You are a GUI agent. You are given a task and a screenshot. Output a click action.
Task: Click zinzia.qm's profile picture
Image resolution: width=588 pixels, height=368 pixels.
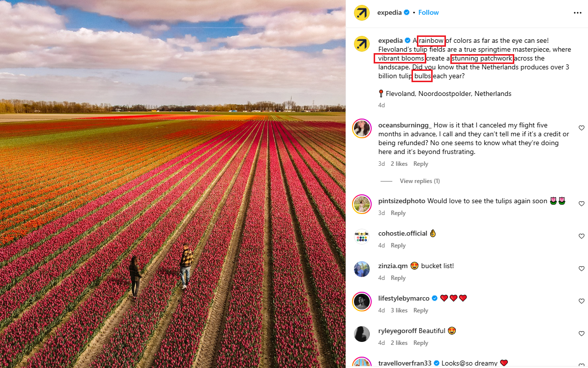click(362, 269)
